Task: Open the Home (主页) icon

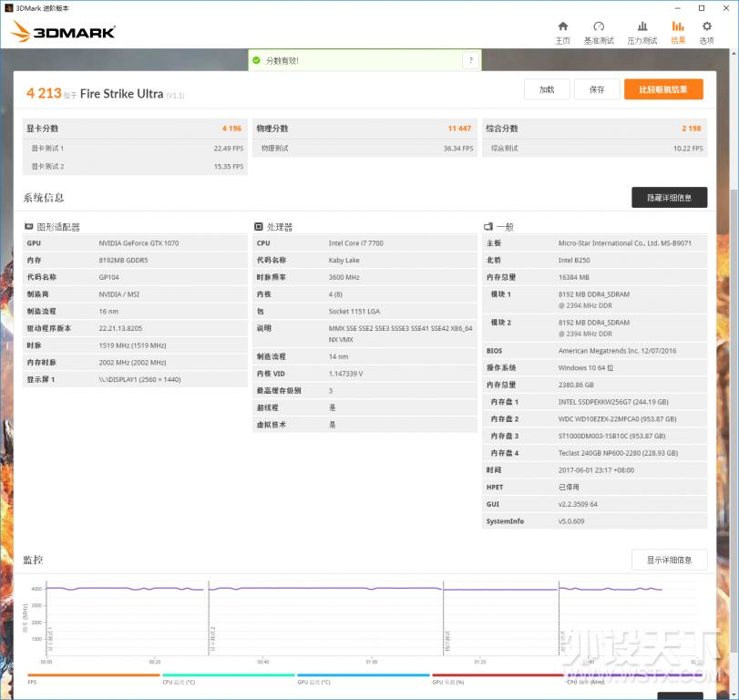Action: (x=562, y=32)
